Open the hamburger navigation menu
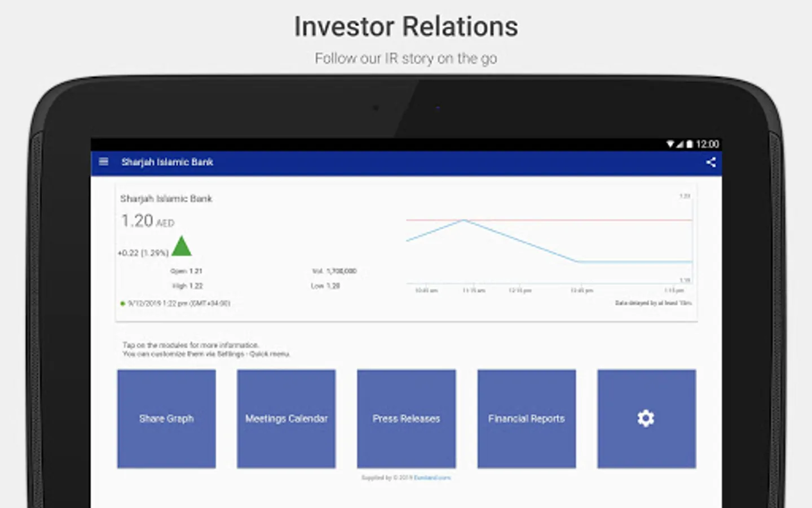 pos(103,162)
